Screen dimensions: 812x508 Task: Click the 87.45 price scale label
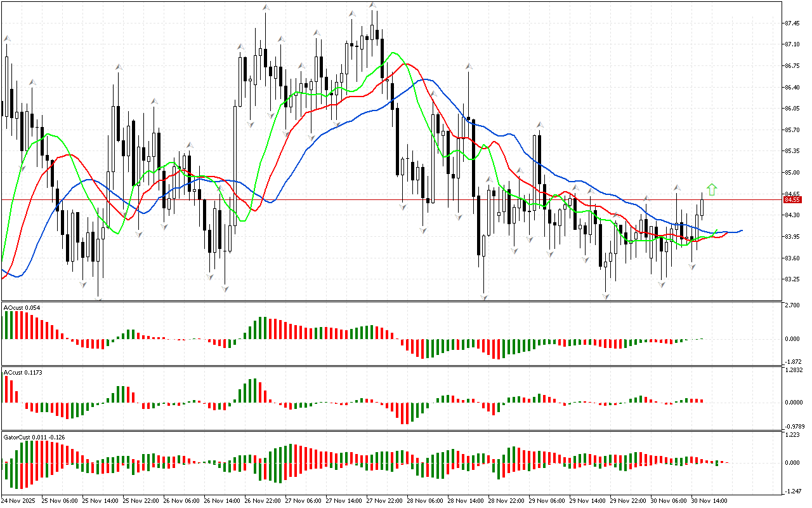[x=792, y=23]
